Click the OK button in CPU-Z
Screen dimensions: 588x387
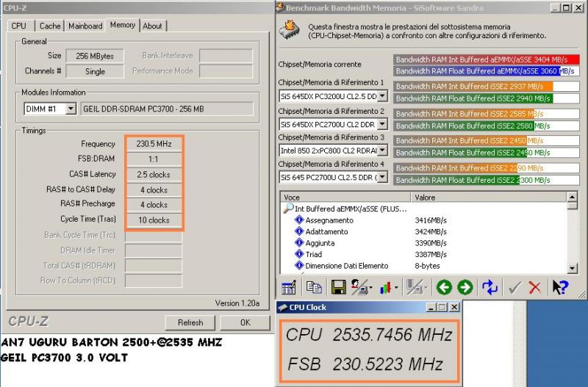click(x=245, y=322)
